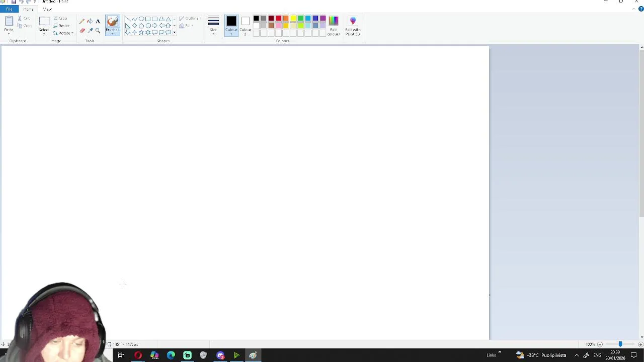Choose the Diamond shape
This screenshot has height=362, width=644.
tap(134, 26)
